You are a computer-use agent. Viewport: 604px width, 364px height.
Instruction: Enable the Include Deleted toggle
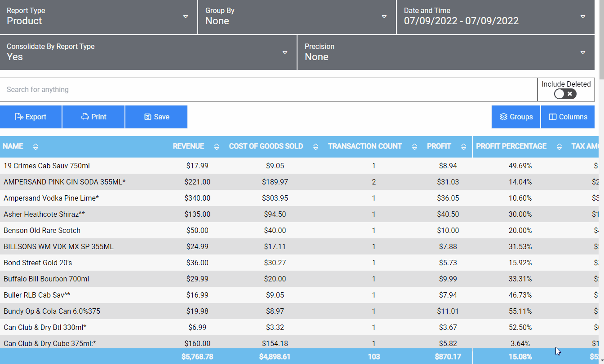tap(565, 94)
